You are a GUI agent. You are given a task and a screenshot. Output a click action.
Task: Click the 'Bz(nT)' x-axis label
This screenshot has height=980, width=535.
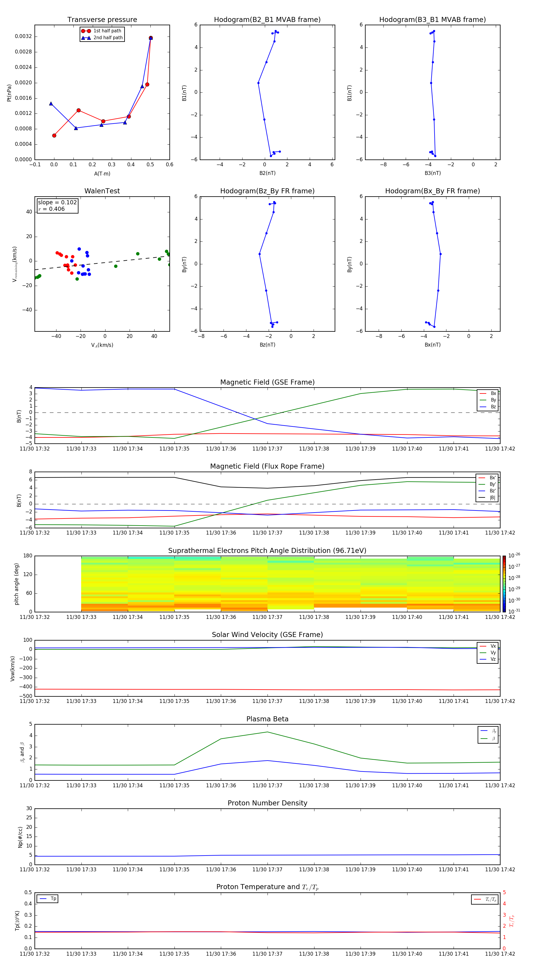[x=267, y=345]
